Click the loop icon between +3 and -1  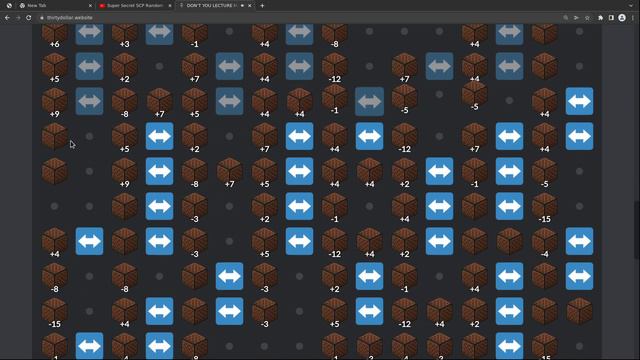(160, 33)
